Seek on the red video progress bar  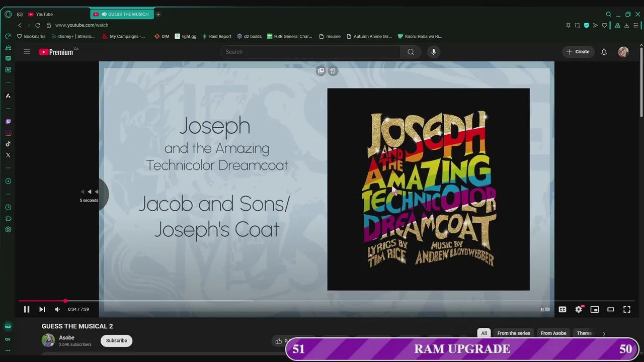point(327,301)
